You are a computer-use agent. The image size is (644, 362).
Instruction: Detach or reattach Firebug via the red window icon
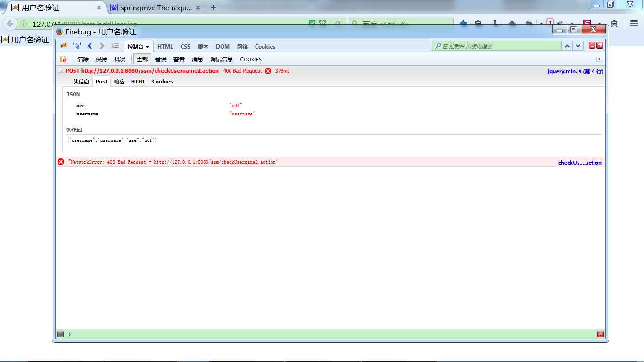[x=600, y=45]
